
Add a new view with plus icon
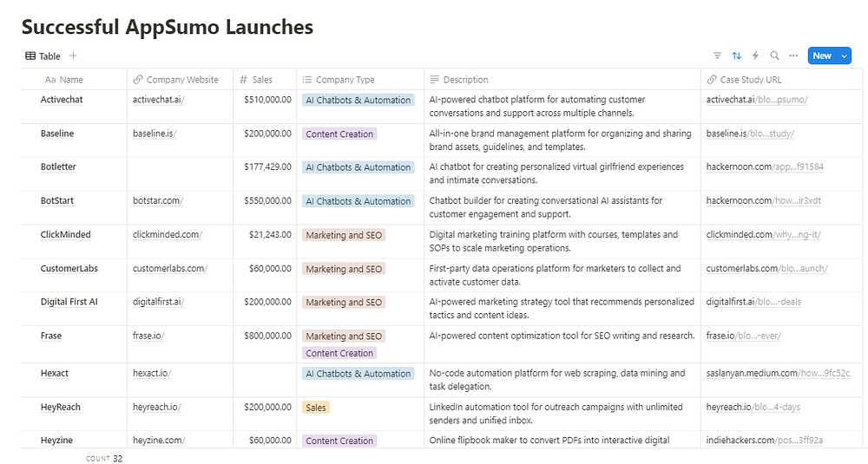tap(73, 56)
